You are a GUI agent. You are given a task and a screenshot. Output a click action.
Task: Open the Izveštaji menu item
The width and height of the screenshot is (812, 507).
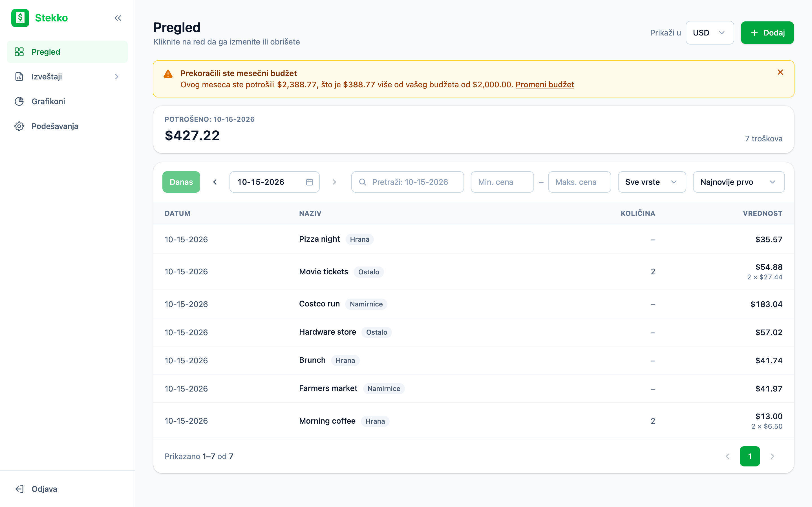(67, 77)
